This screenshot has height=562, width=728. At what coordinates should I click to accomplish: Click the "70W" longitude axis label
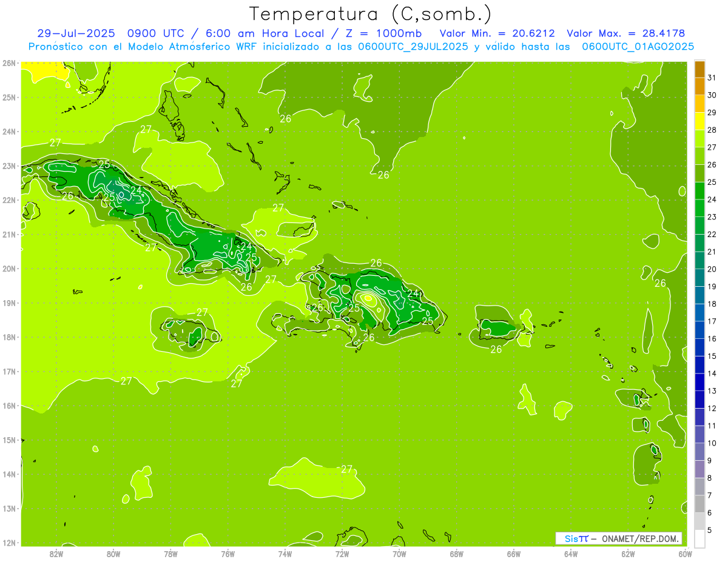[x=399, y=554]
